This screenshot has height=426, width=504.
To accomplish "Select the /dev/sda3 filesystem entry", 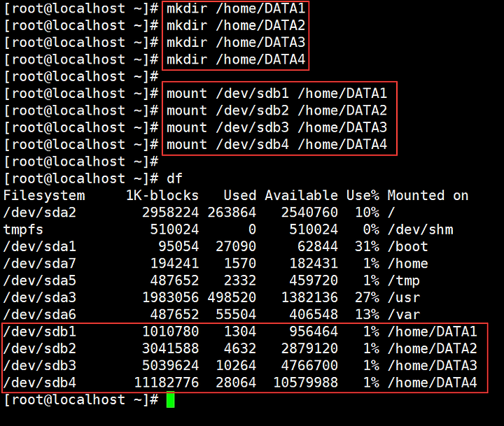I will coord(39,298).
